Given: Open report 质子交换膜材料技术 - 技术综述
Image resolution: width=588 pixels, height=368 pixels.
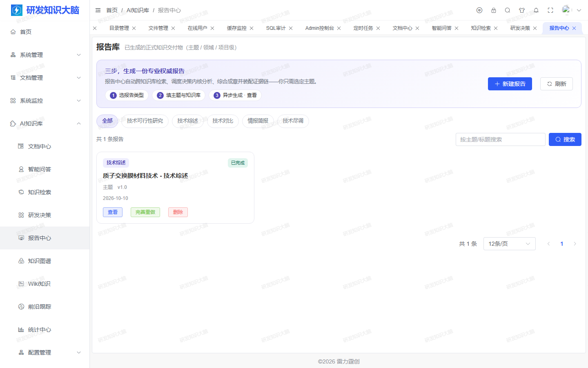Looking at the screenshot, I should coord(145,176).
